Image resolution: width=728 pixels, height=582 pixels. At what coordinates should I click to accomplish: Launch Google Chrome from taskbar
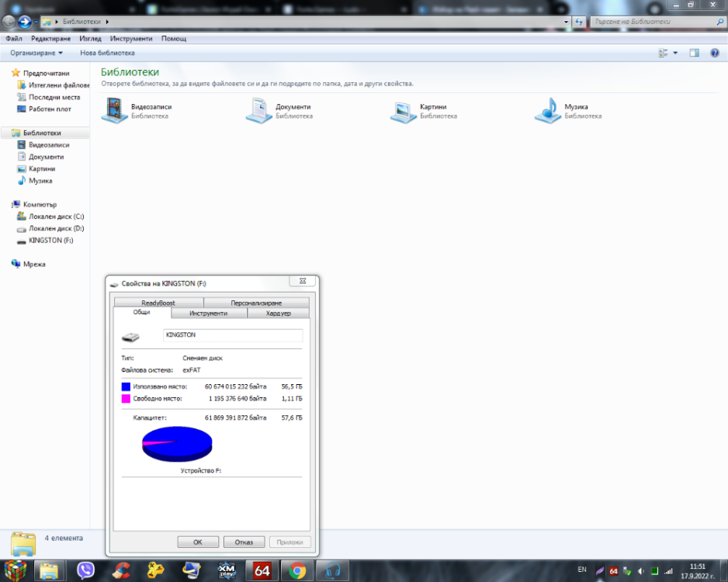coord(297,570)
